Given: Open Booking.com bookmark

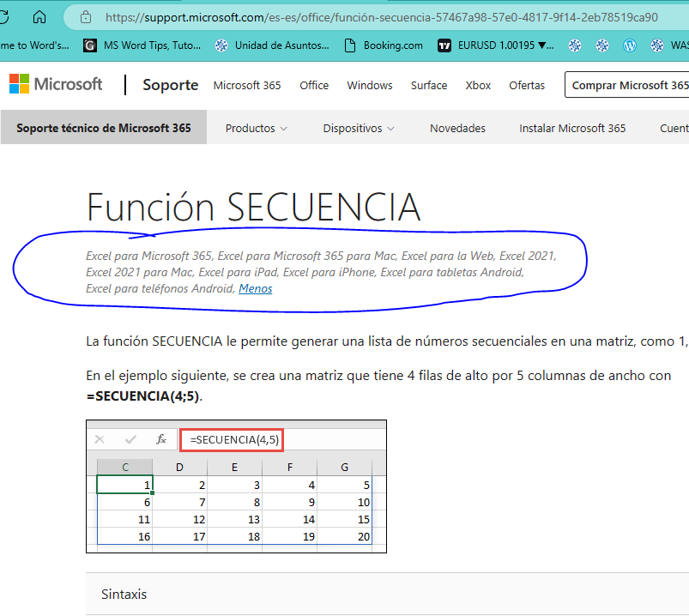Looking at the screenshot, I should [x=384, y=45].
